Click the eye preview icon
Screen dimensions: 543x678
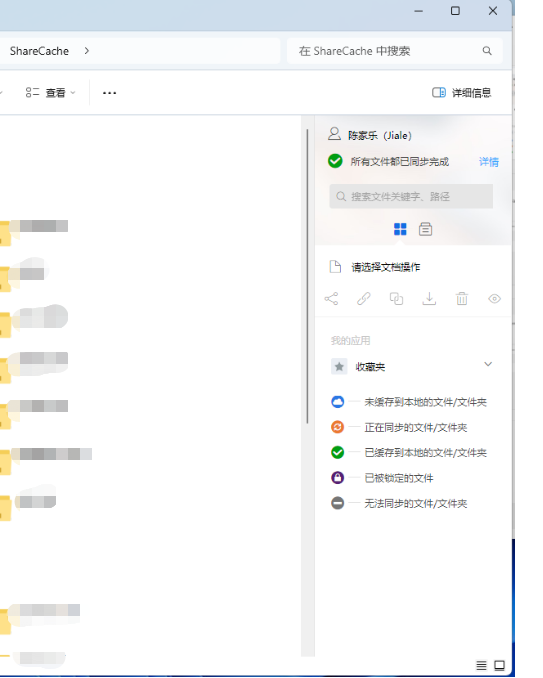495,299
